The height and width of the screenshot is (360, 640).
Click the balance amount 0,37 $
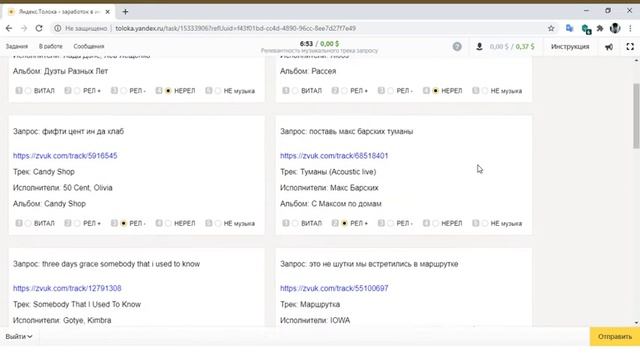tap(525, 47)
